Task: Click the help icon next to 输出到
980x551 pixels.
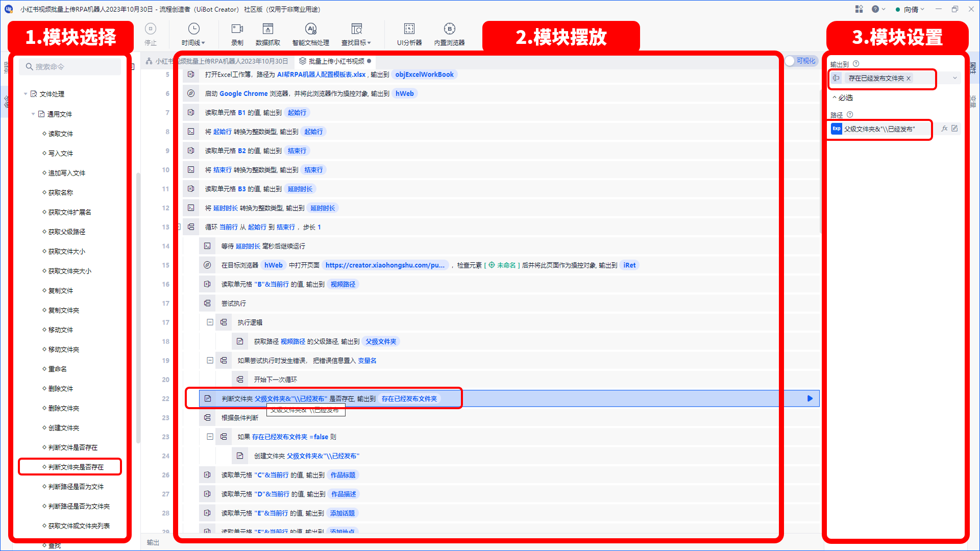Action: click(x=856, y=64)
